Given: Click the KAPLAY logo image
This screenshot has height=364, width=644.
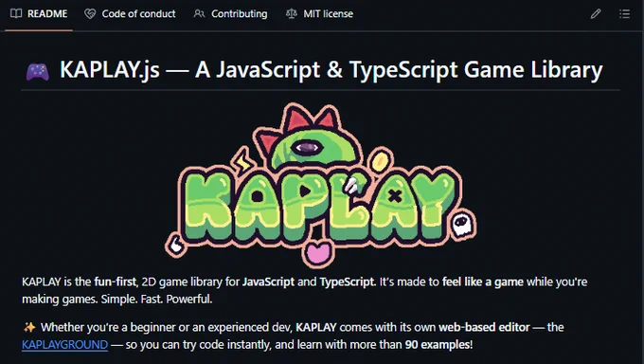Looking at the screenshot, I should 320,185.
